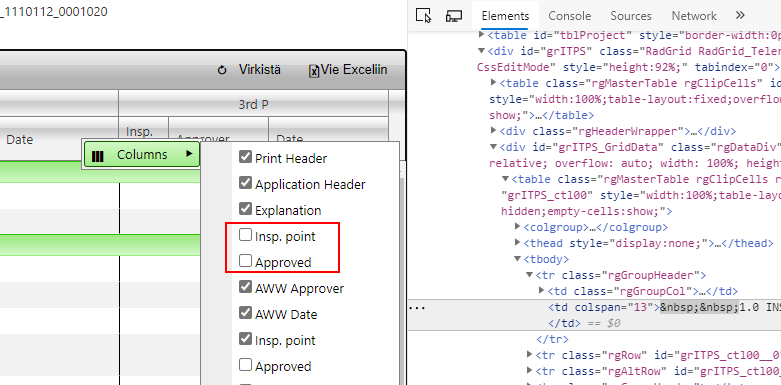The height and width of the screenshot is (385, 781).
Task: Toggle the DevTools device toolbar icon
Action: click(x=454, y=16)
